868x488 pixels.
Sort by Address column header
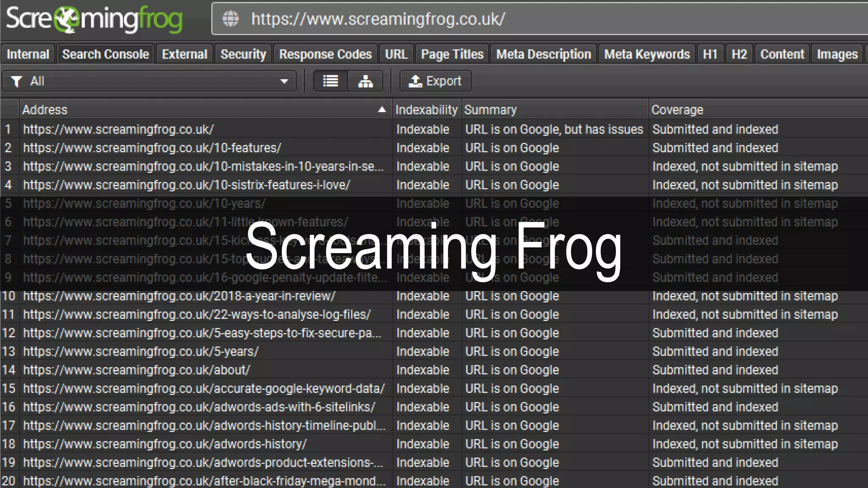click(x=206, y=110)
